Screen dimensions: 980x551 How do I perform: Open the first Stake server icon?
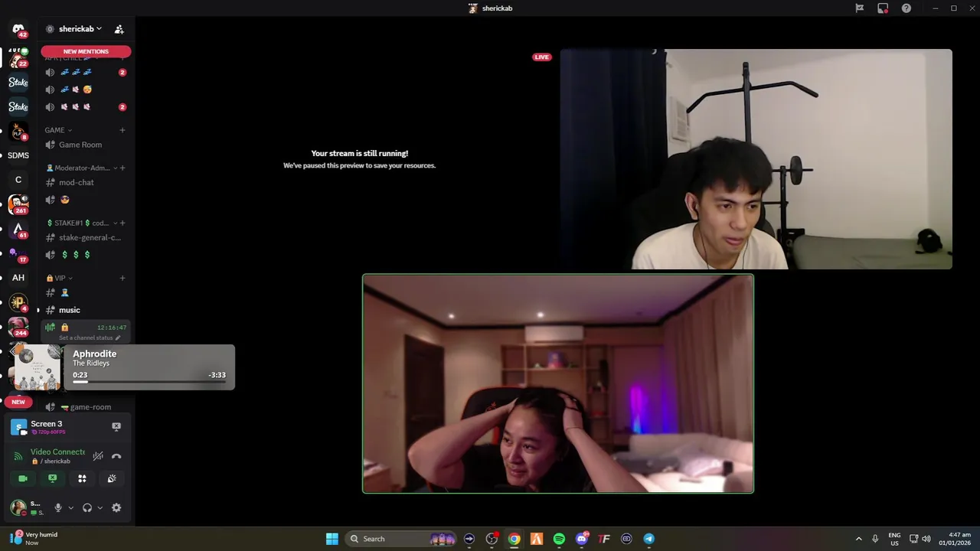coord(18,82)
